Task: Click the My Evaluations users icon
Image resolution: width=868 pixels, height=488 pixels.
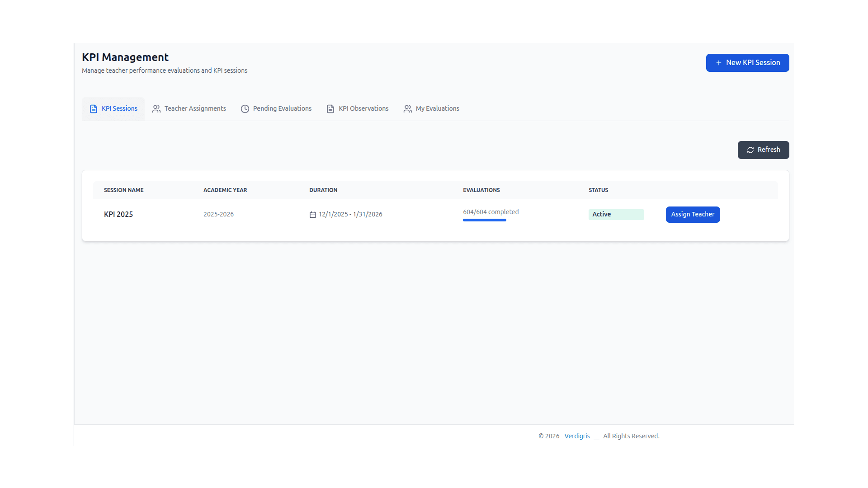Action: point(408,109)
